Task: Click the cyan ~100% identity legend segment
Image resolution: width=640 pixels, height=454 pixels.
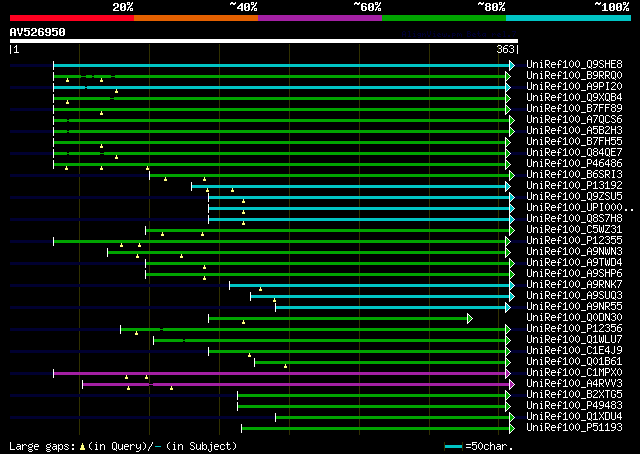Action: point(568,18)
